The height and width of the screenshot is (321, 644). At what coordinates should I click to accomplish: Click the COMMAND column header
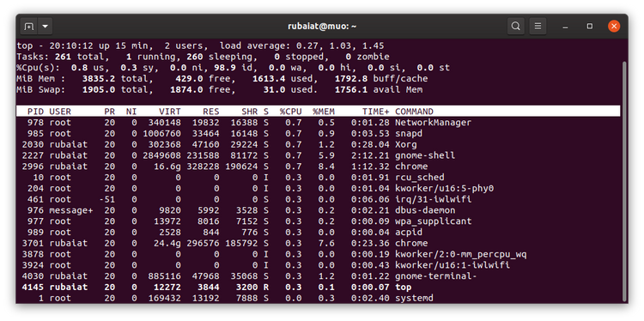[414, 112]
